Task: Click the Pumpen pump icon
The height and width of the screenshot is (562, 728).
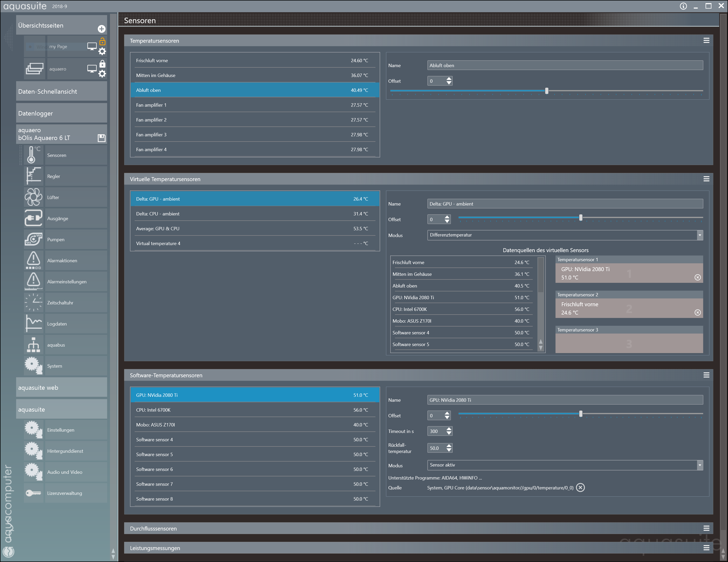Action: [33, 239]
